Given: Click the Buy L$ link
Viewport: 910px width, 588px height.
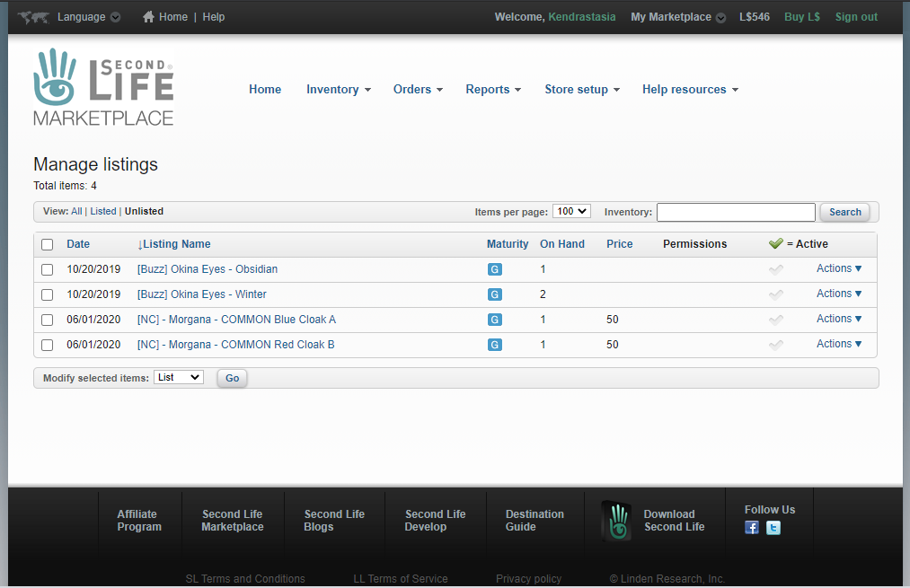Looking at the screenshot, I should (x=802, y=17).
